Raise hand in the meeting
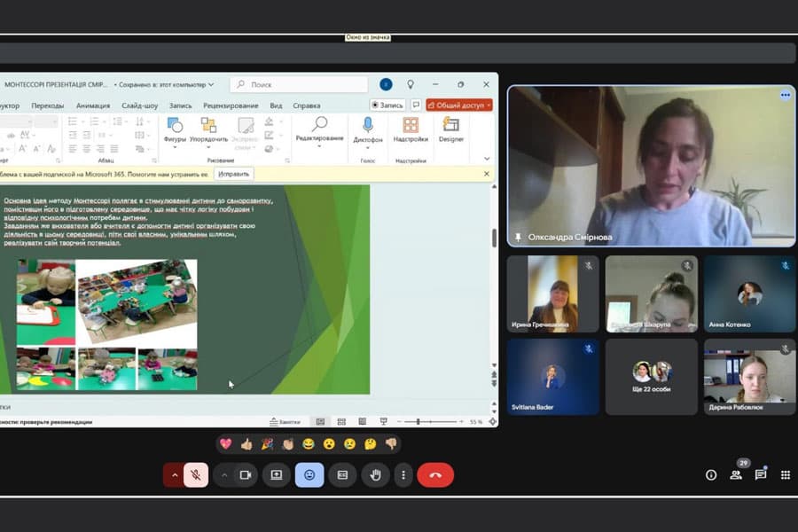The height and width of the screenshot is (532, 798). [x=375, y=475]
